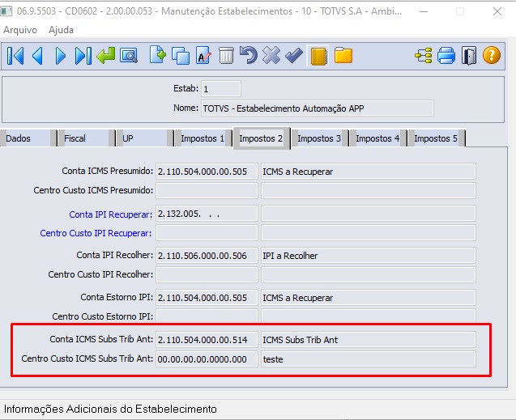Click the Estab field
Image resolution: width=516 pixels, height=420 pixels.
(x=221, y=89)
